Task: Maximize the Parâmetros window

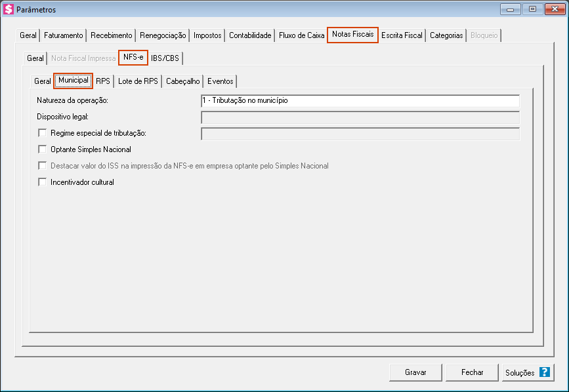Action: (x=532, y=9)
